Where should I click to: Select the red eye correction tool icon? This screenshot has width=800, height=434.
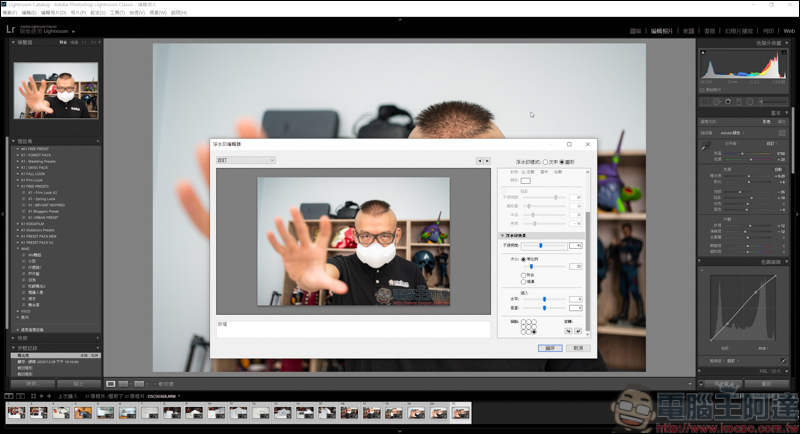728,101
